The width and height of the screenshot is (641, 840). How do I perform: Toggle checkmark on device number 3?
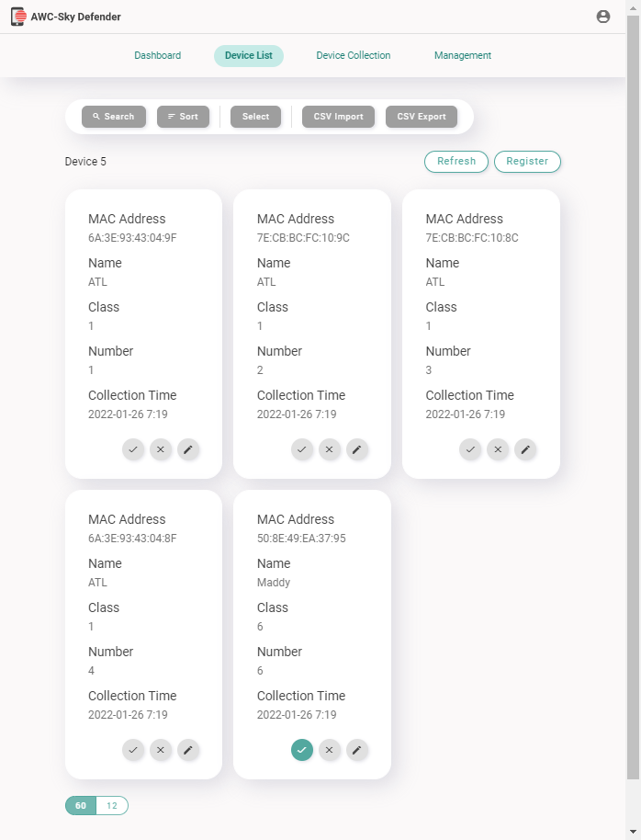pos(470,449)
